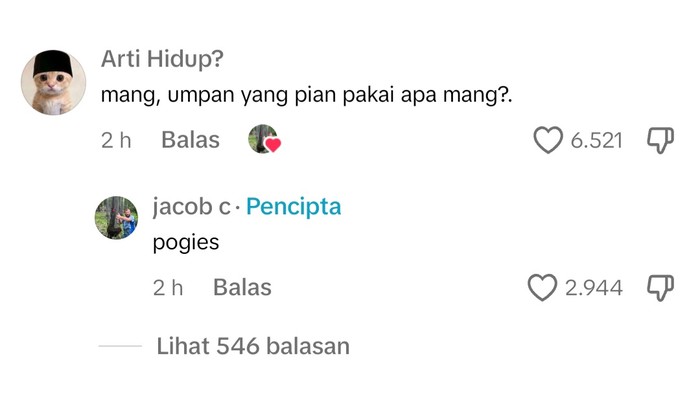700x406 pixels.
Task: Like jacob c's "pogies" reply
Action: [x=542, y=288]
